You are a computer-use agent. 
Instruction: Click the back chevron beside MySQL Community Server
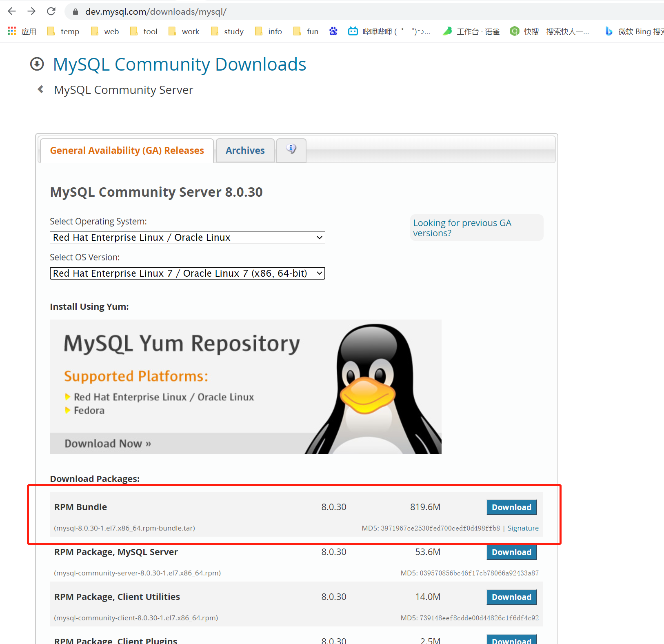pyautogui.click(x=40, y=89)
